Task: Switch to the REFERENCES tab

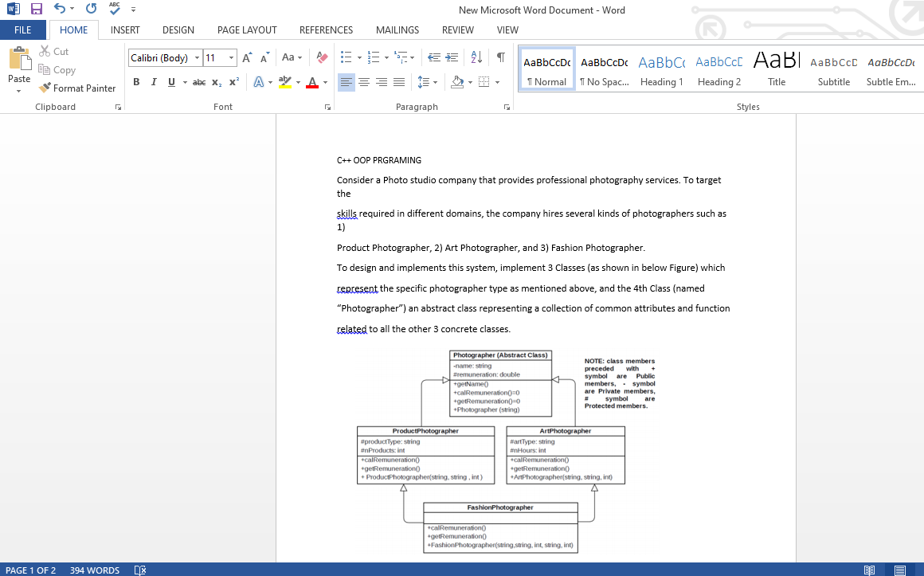Action: coord(326,30)
